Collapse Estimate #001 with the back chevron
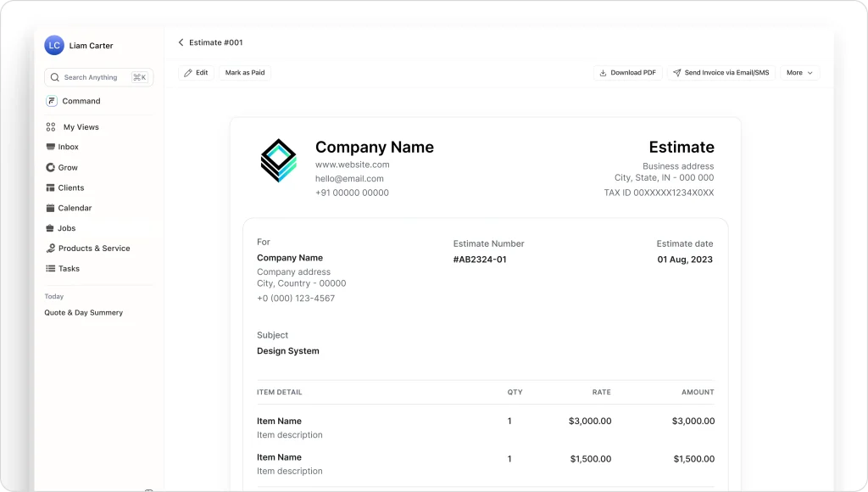This screenshot has width=868, height=492. (x=181, y=42)
